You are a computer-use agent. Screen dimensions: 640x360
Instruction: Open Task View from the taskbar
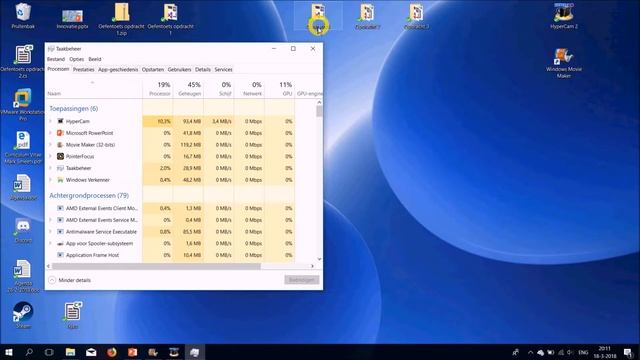(49, 352)
